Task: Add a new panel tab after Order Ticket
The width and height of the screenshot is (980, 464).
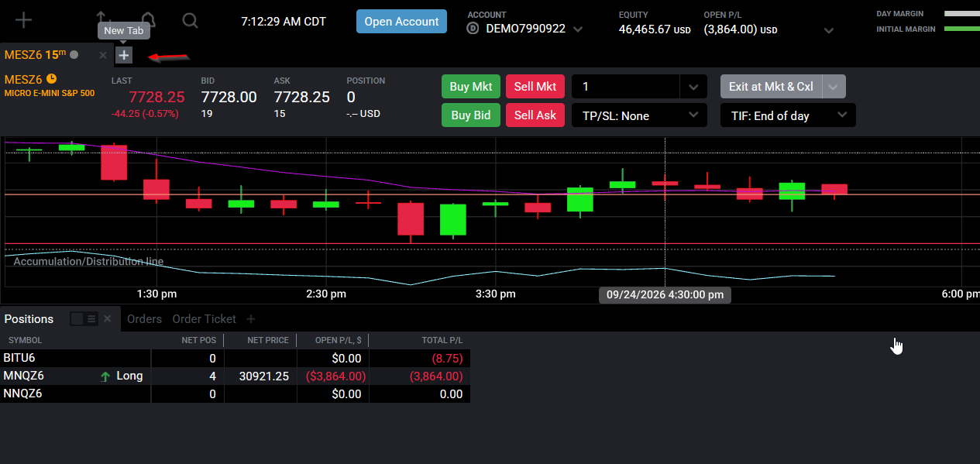Action: coord(250,319)
